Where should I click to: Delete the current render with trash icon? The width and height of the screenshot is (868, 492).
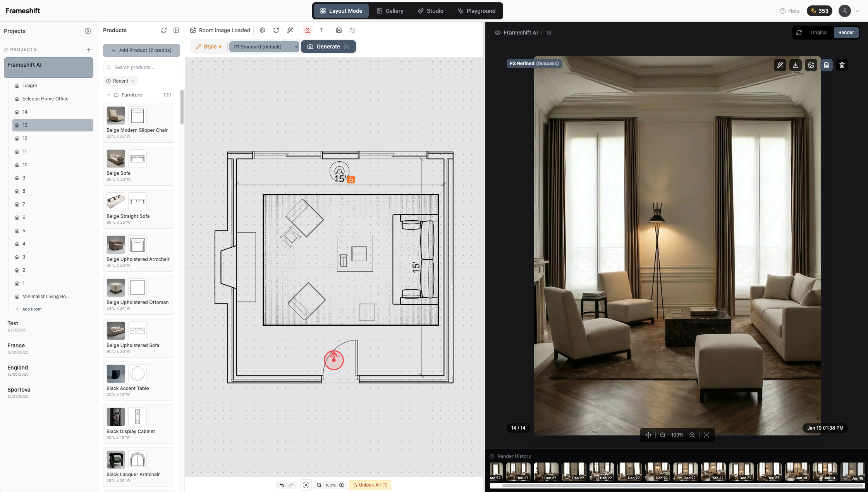pos(842,65)
